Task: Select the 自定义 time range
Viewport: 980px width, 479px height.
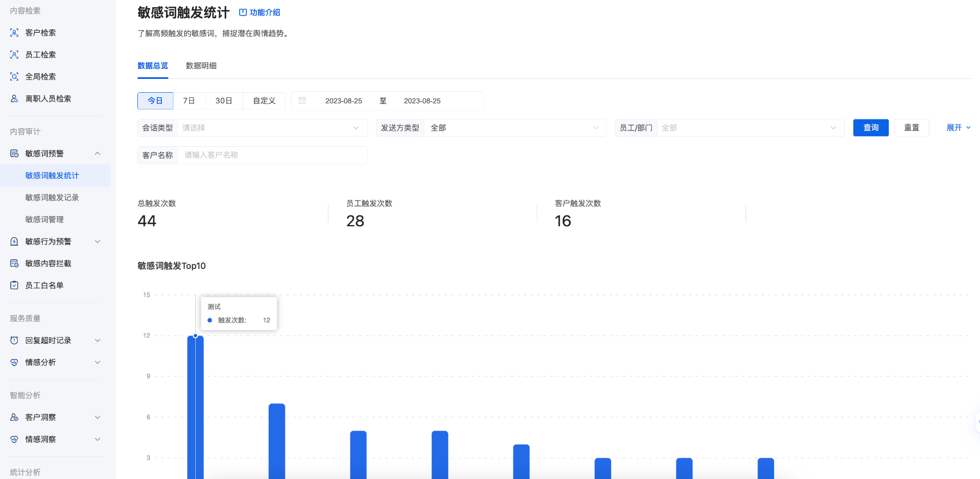Action: (264, 101)
